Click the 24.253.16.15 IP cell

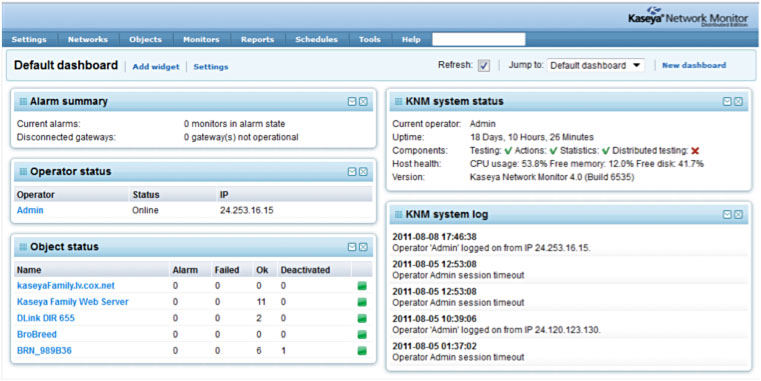tap(247, 210)
